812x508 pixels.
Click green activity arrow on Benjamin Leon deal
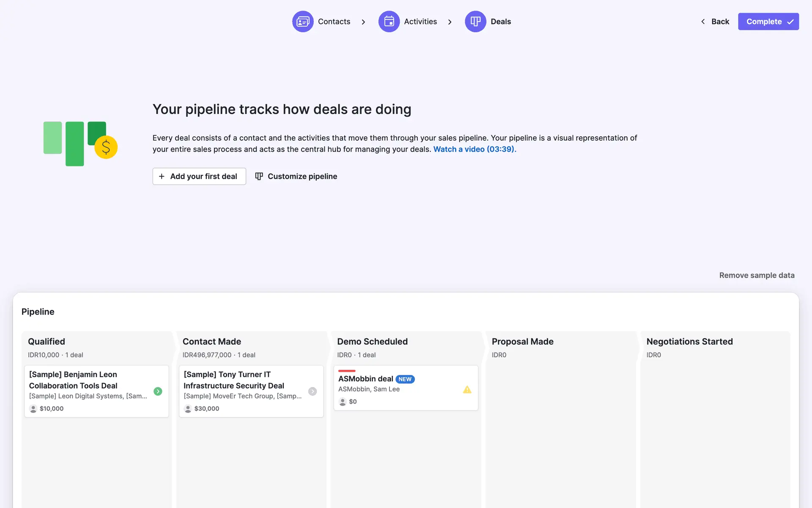pos(158,392)
